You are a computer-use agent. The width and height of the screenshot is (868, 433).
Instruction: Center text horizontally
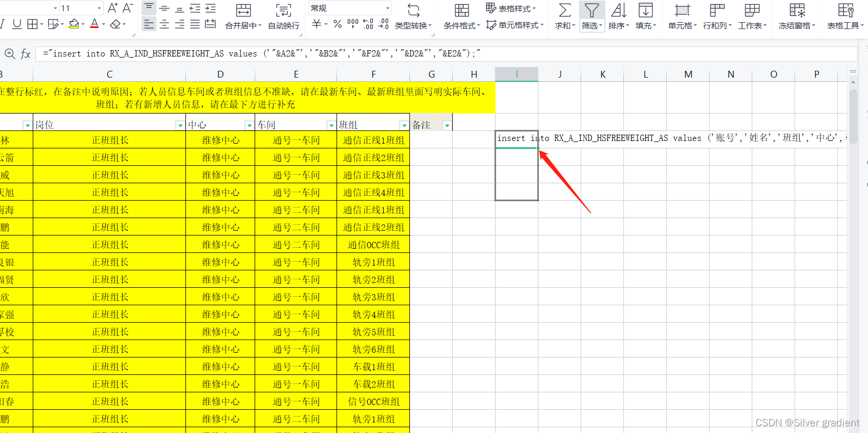click(164, 24)
